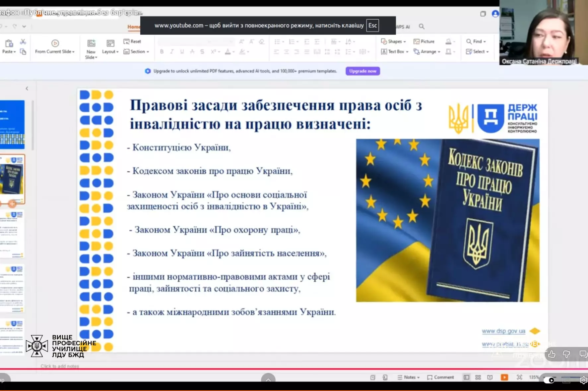This screenshot has width=588, height=391.
Task: Expand the Paste dropdown
Action: pyautogui.click(x=9, y=52)
